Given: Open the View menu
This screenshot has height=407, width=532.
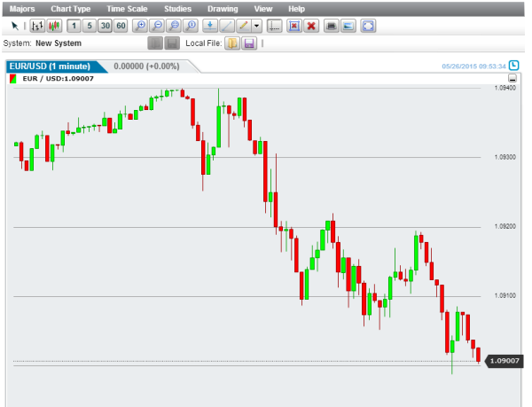Looking at the screenshot, I should 263,9.
